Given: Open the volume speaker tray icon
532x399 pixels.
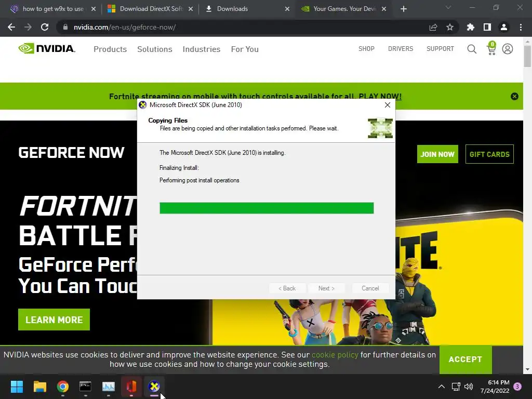Looking at the screenshot, I should point(469,387).
